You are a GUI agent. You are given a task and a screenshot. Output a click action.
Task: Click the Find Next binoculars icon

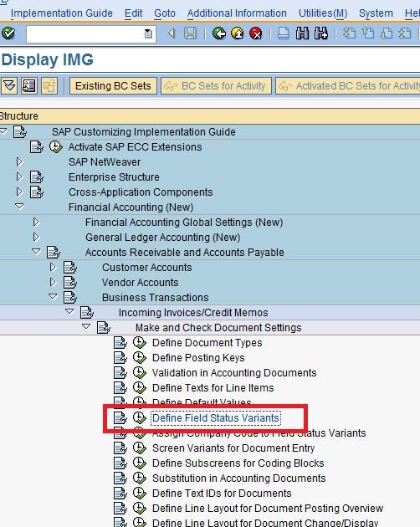tap(321, 33)
